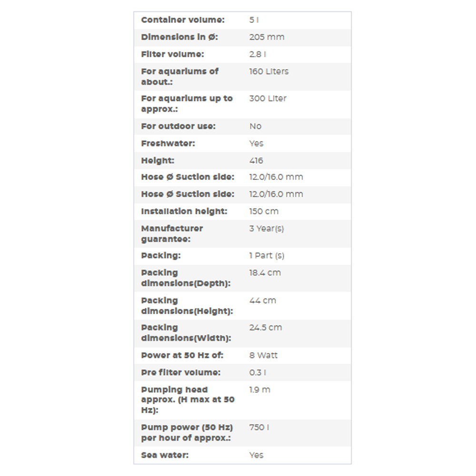
Task: Click the "Sea water:" row label
Action: 165,455
